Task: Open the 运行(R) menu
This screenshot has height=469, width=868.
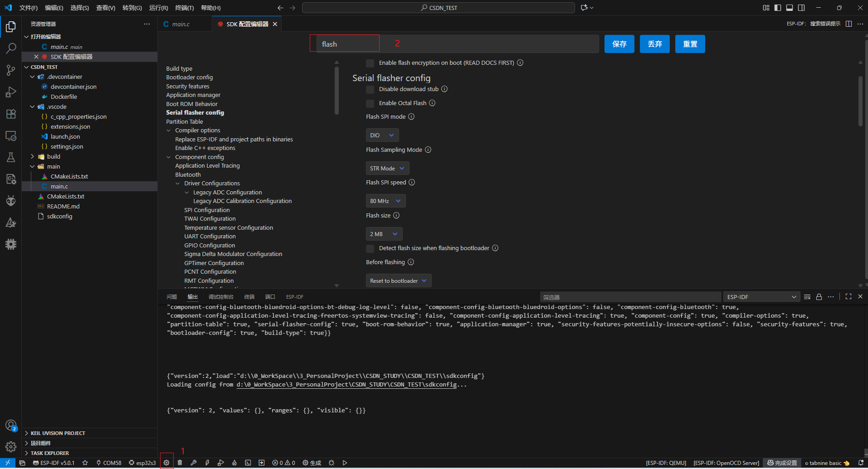Action: point(158,8)
